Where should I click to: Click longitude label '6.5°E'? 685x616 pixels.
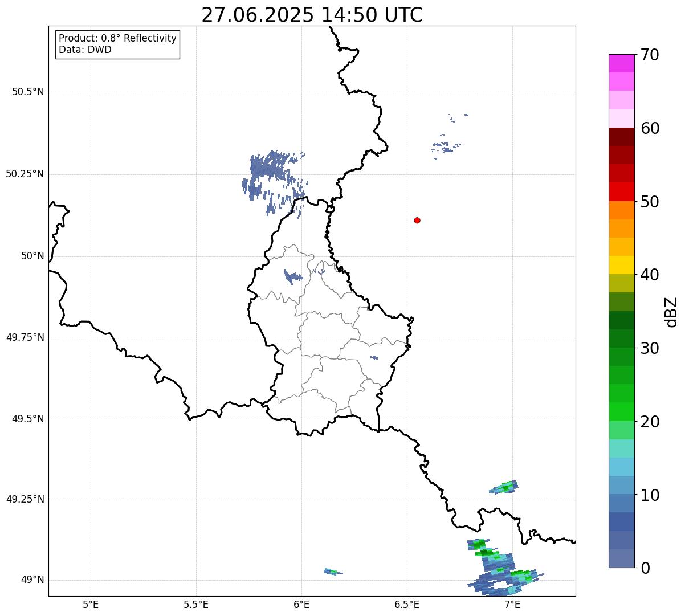(x=407, y=604)
